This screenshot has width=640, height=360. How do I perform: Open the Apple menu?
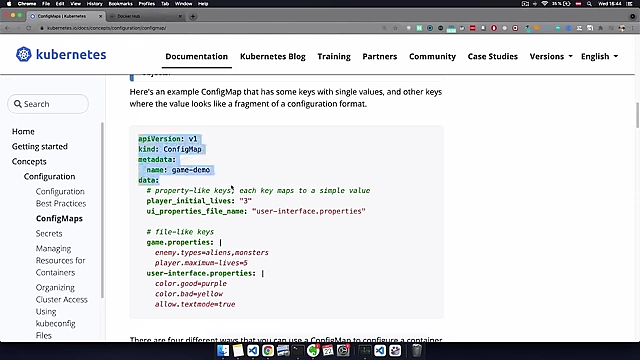click(x=9, y=4)
